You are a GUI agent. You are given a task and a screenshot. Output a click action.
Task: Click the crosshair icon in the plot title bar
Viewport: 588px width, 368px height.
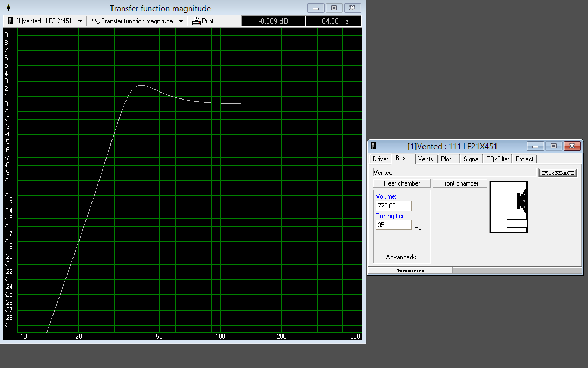pyautogui.click(x=8, y=8)
